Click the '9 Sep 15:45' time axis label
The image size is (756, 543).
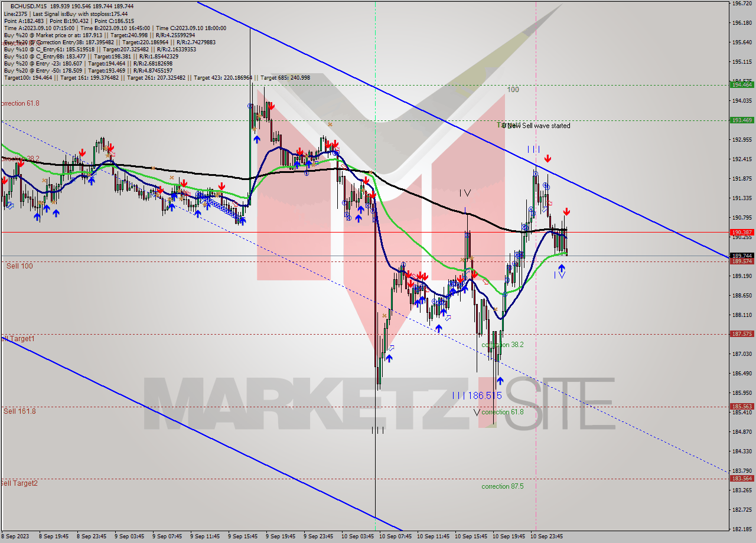(x=243, y=537)
